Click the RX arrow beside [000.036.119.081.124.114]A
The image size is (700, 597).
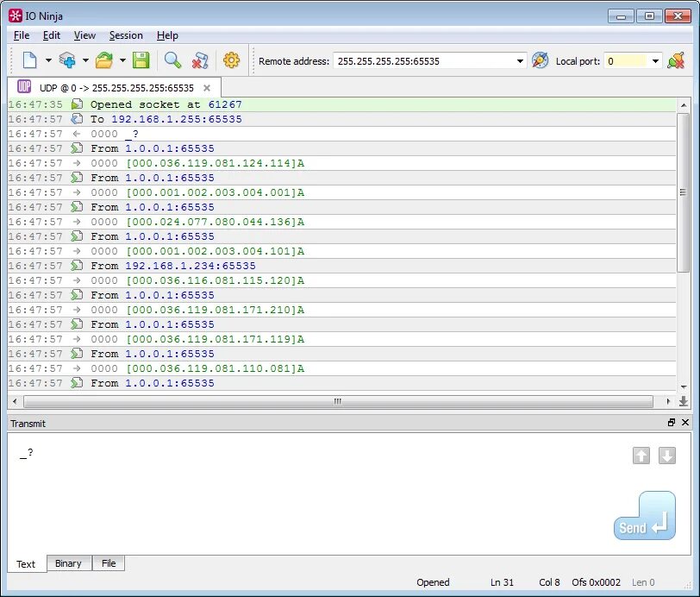click(77, 163)
